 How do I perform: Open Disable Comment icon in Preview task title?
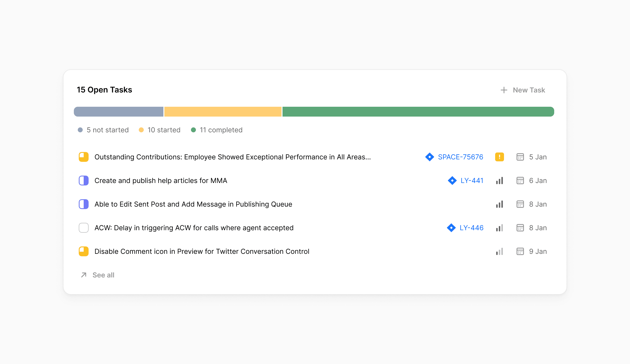(x=202, y=251)
